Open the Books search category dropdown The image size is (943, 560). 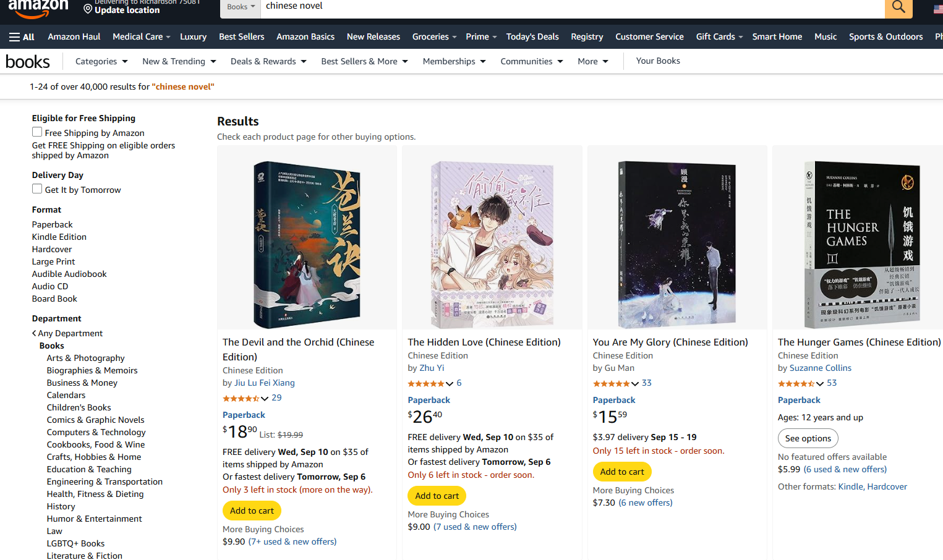click(241, 7)
